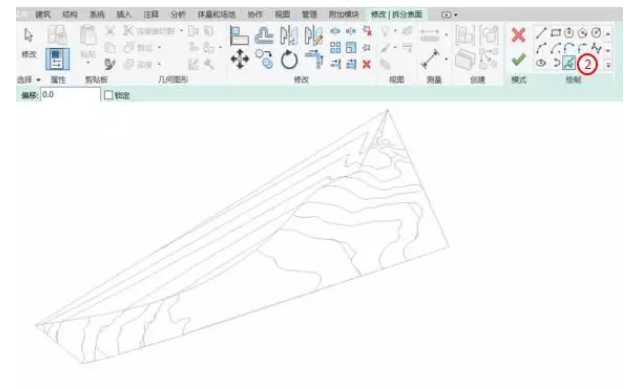The height and width of the screenshot is (389, 634).
Task: Select the Circle draw tool
Action: 596,33
